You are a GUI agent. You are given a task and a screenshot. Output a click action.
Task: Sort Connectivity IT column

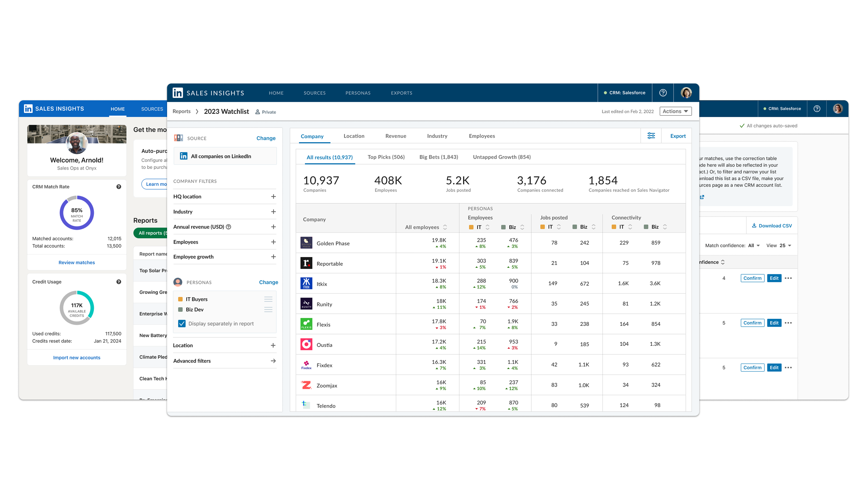(630, 227)
